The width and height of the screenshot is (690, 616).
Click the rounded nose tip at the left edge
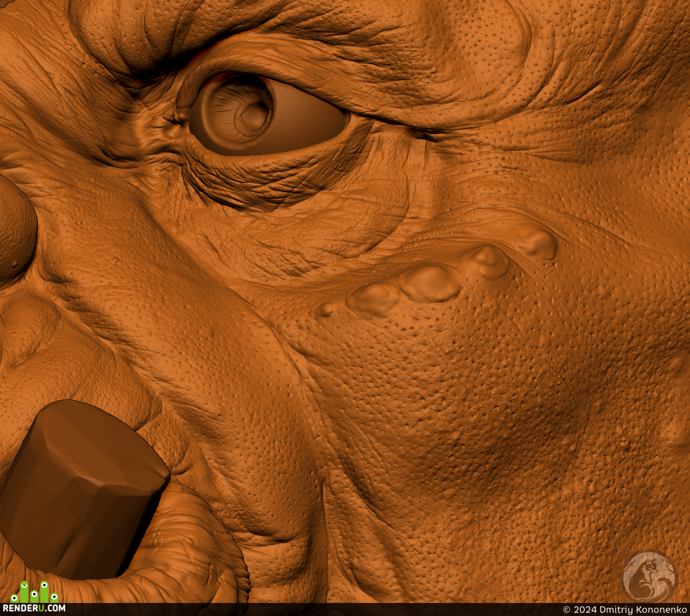coord(16,231)
